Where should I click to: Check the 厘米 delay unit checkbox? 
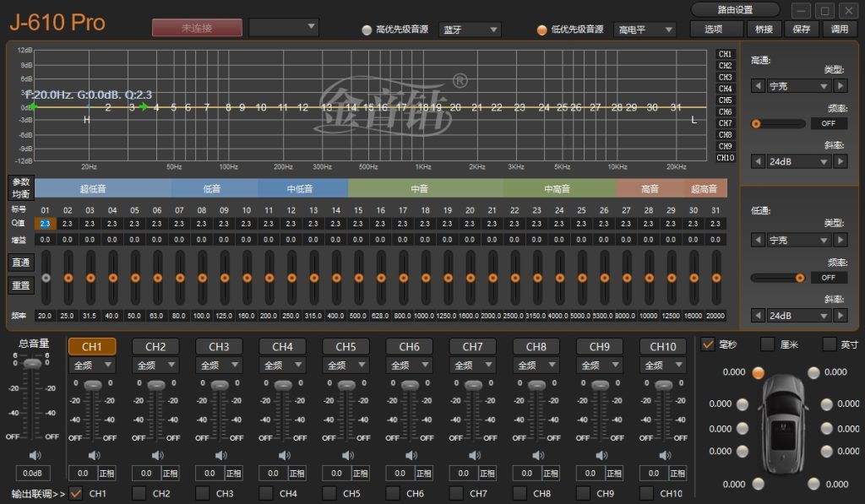tap(767, 344)
